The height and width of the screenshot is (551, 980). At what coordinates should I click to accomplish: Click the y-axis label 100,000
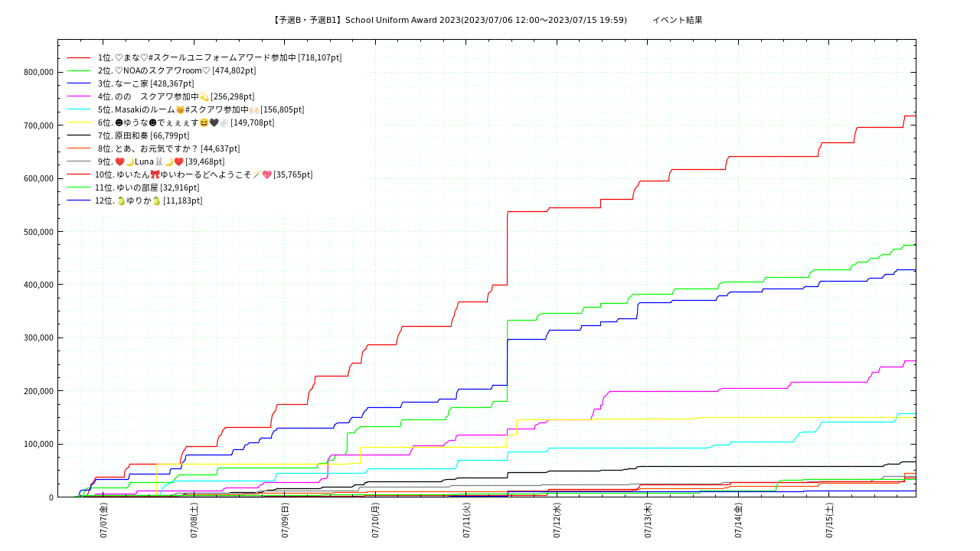tap(38, 444)
